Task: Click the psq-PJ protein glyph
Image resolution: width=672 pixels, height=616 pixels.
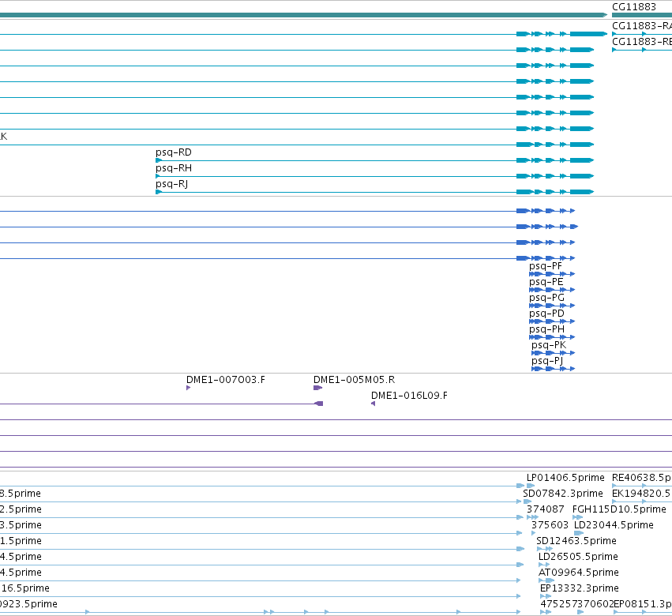Action: pyautogui.click(x=554, y=369)
